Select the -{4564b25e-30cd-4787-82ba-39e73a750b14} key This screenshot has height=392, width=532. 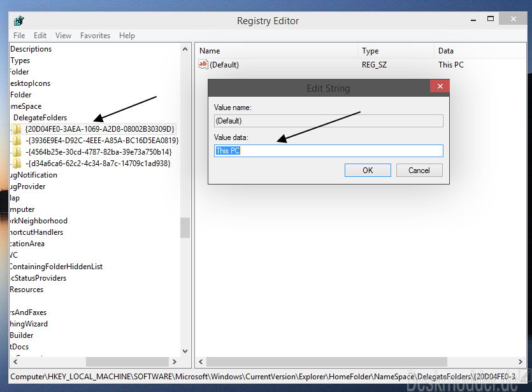pos(99,152)
